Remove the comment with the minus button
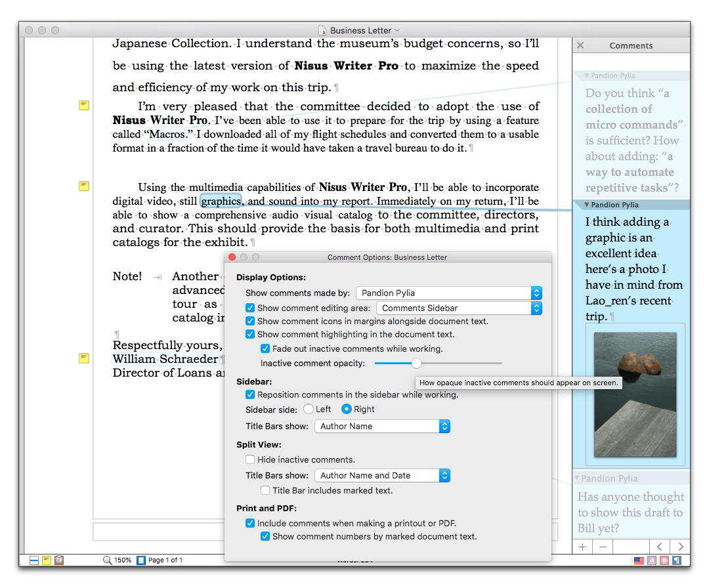Viewport: 709px width, 588px height. pyautogui.click(x=603, y=547)
